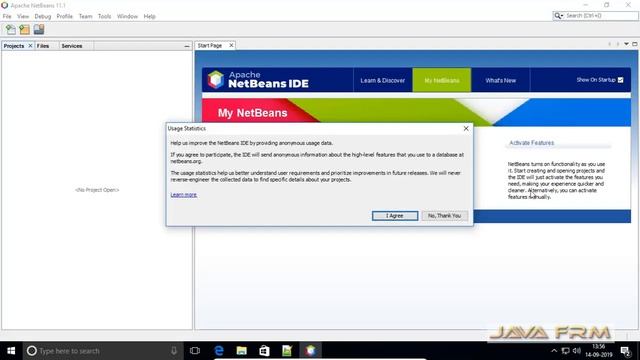
Task: Open Microsoft Store from the taskbar
Action: point(264,351)
